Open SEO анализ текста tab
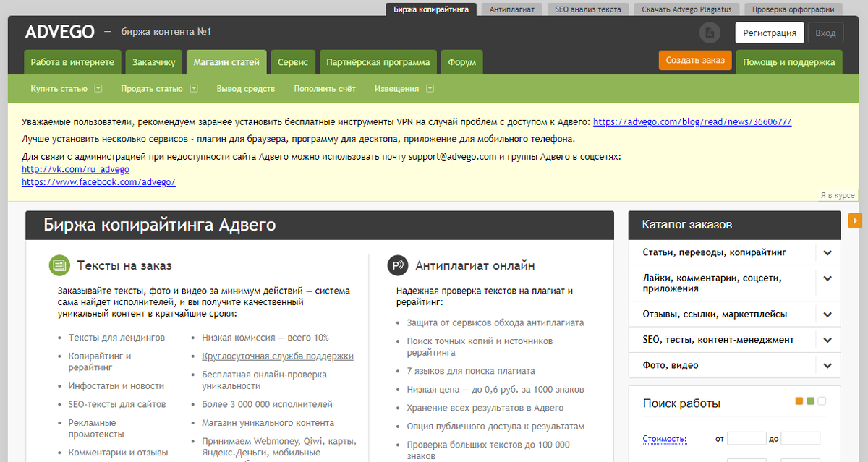The image size is (868, 462). click(x=588, y=9)
